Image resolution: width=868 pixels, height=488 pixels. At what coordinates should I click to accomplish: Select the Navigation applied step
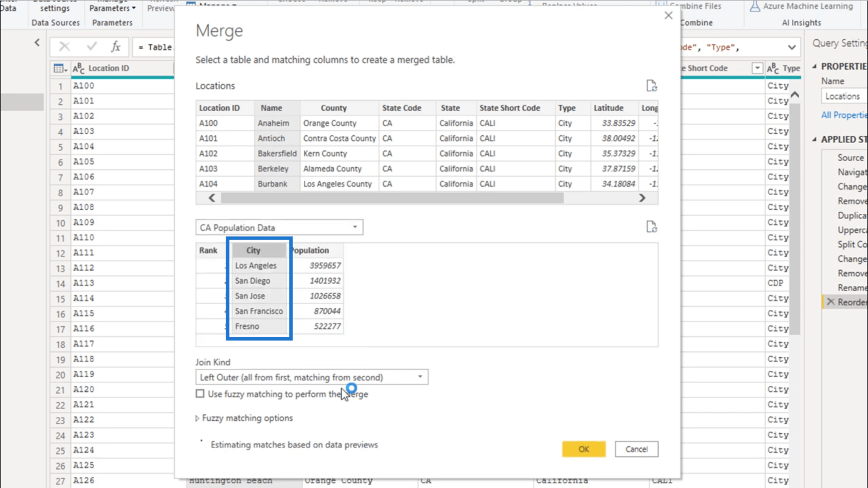coord(853,172)
